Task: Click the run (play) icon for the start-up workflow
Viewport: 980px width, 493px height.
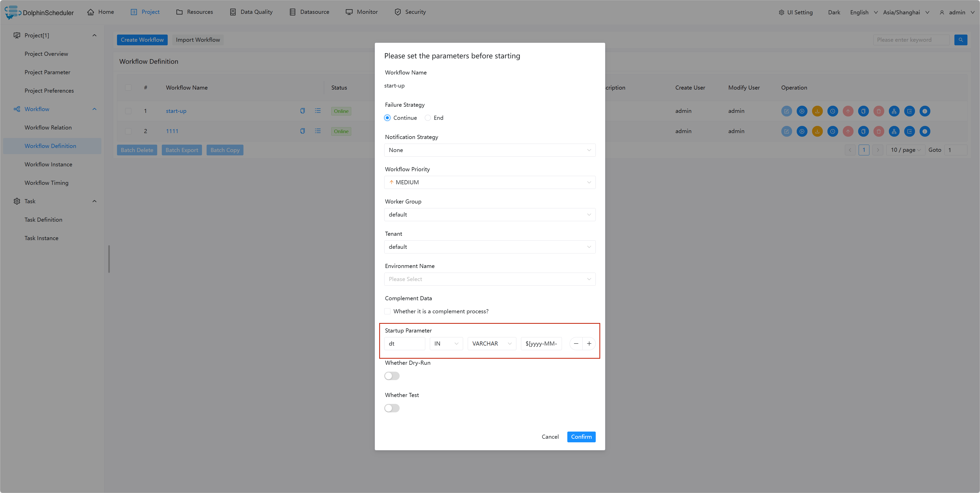Action: pyautogui.click(x=802, y=111)
